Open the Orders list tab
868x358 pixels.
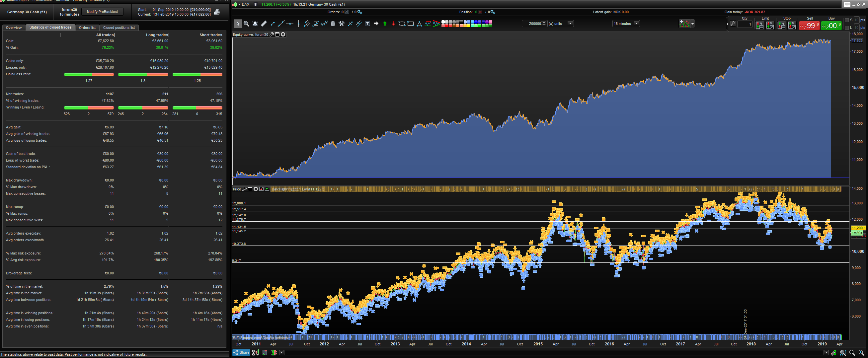coord(87,28)
